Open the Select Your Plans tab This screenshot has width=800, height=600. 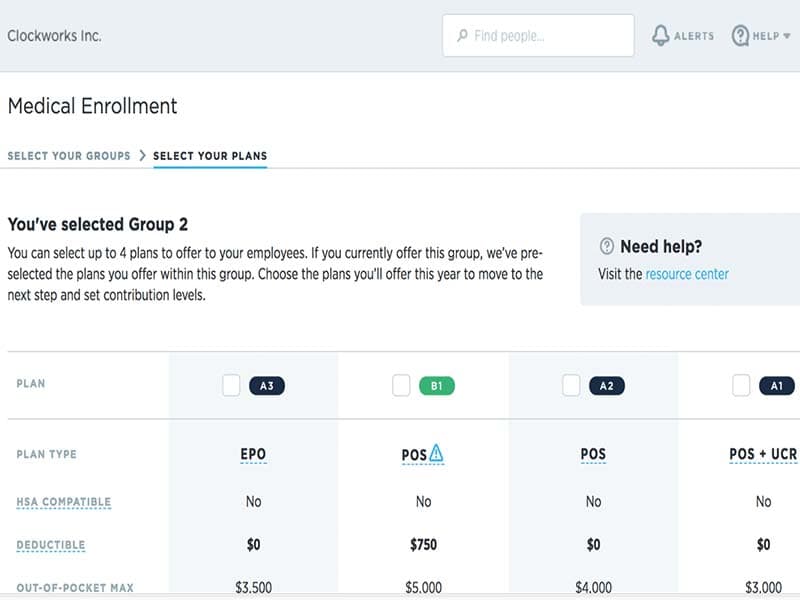point(210,156)
